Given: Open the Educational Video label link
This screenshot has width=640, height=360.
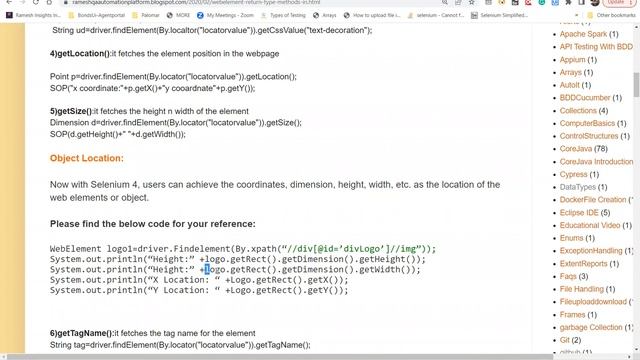Looking at the screenshot, I should pos(590,225).
